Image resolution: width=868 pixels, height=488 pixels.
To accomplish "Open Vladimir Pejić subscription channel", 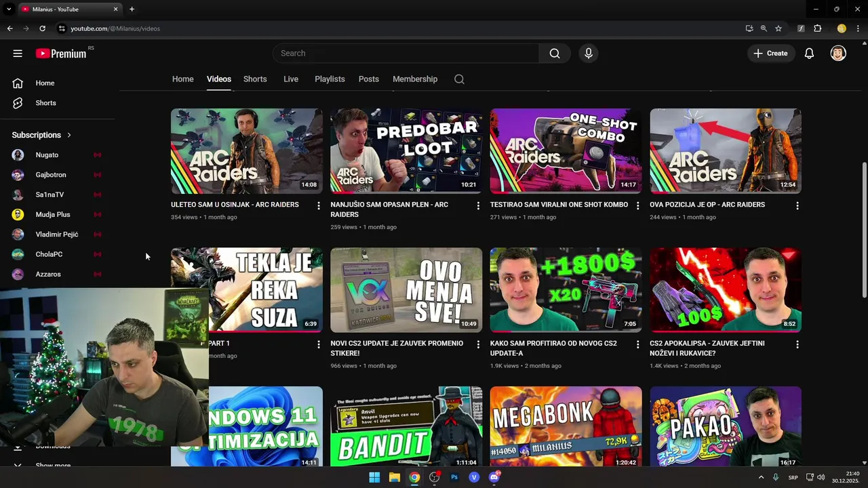I will [57, 235].
